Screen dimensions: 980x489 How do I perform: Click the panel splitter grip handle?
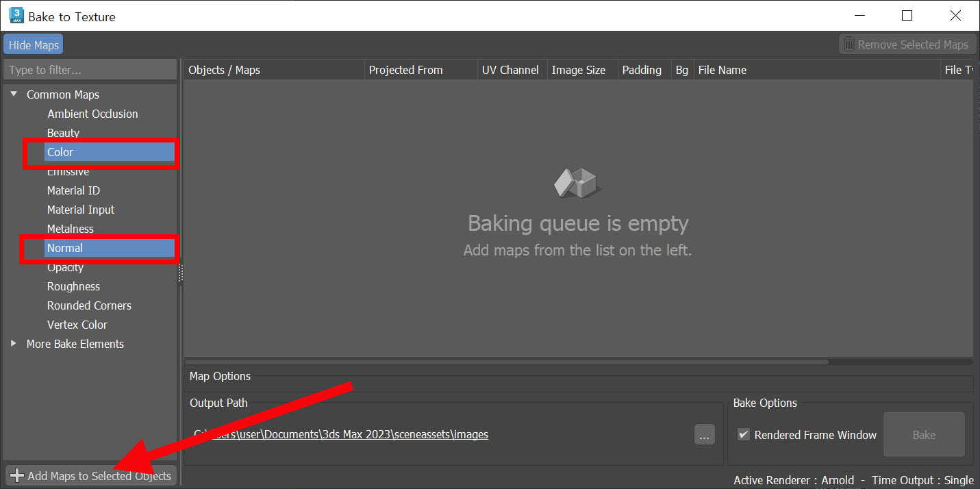point(181,273)
